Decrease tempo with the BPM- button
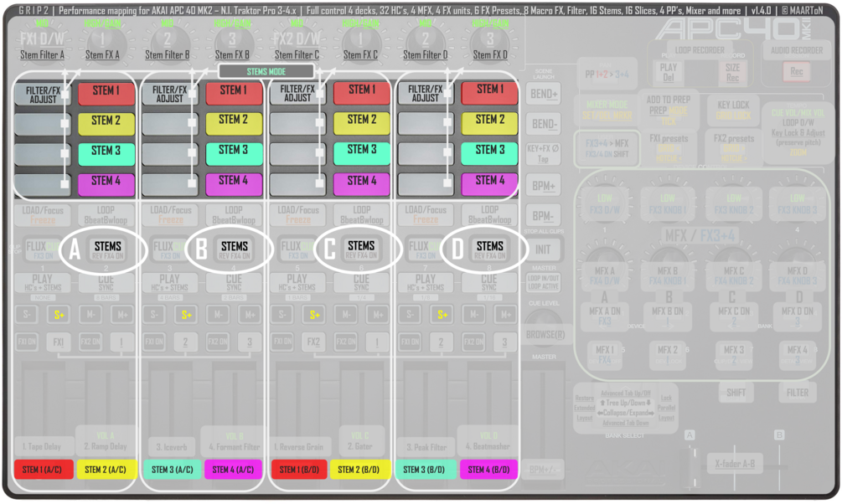Screen dimensions: 842x504 coord(544,216)
